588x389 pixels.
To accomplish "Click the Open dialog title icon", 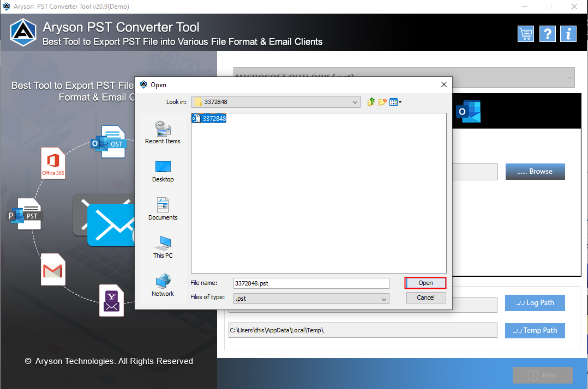I will click(143, 84).
